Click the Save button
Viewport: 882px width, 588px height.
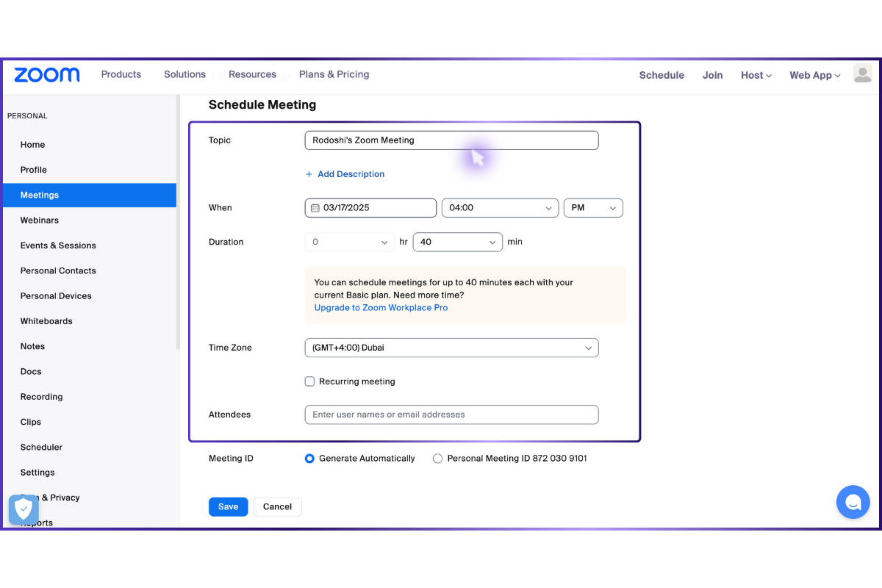click(228, 506)
